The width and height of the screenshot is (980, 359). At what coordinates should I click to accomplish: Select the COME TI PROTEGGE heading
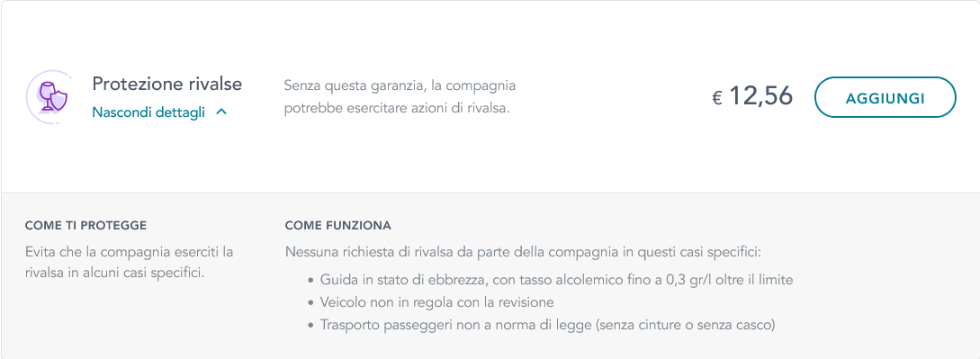[85, 226]
